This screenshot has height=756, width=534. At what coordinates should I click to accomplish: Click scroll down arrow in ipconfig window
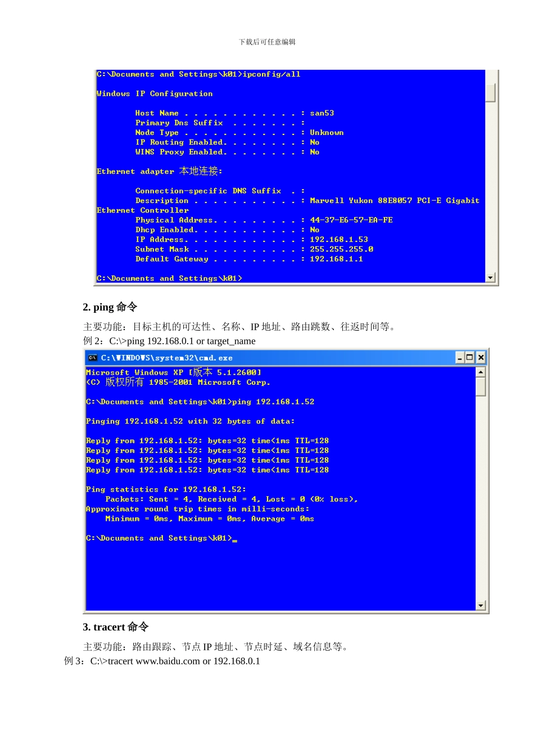point(491,278)
